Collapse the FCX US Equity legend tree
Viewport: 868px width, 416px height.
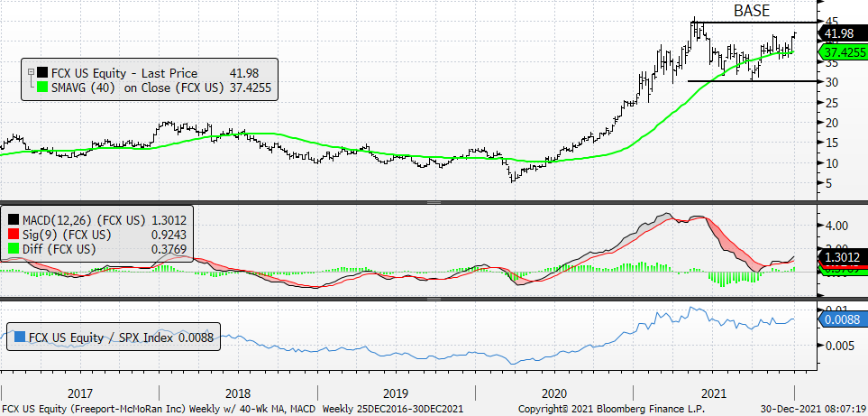click(31, 72)
